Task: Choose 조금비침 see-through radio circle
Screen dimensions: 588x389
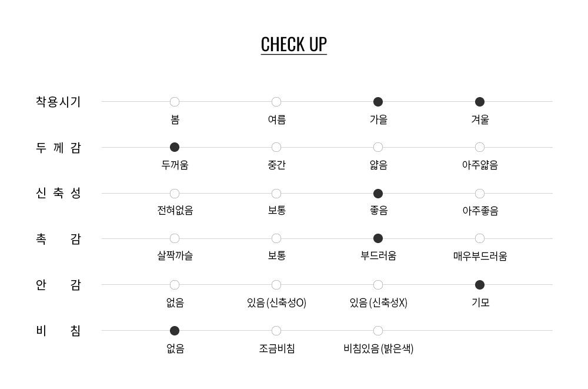Action: [x=276, y=331]
